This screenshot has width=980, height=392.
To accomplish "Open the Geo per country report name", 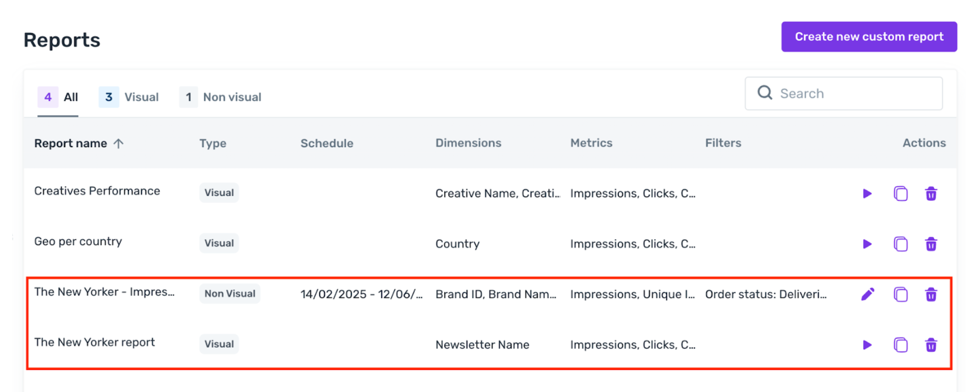I will [78, 241].
